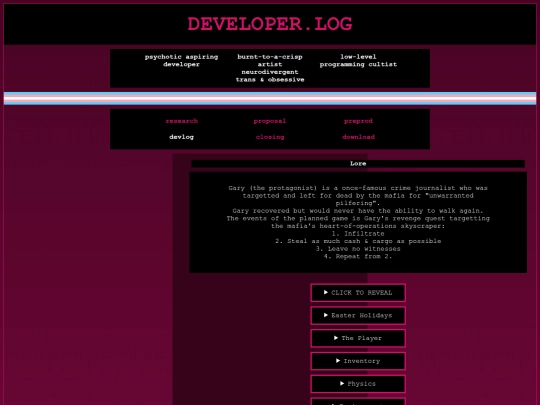Viewport: 540px width, 405px height.
Task: Click the line '4. Repeat from 2.'
Action: (358, 256)
